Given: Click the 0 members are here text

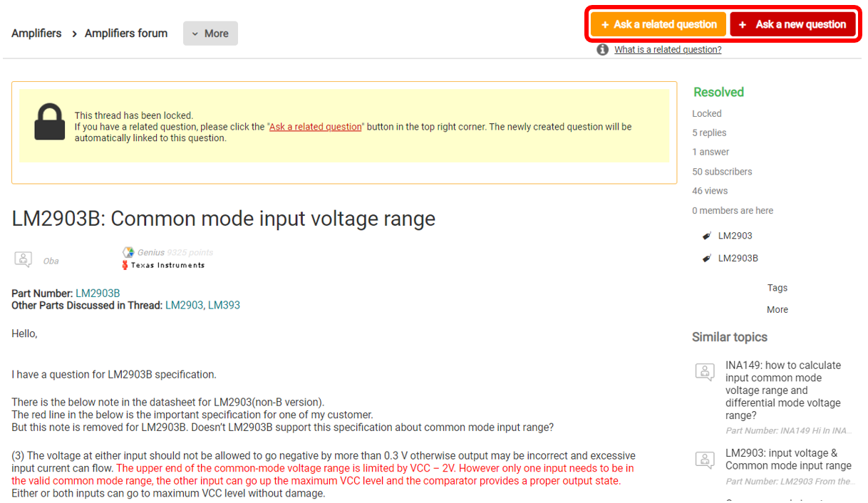Looking at the screenshot, I should point(733,211).
